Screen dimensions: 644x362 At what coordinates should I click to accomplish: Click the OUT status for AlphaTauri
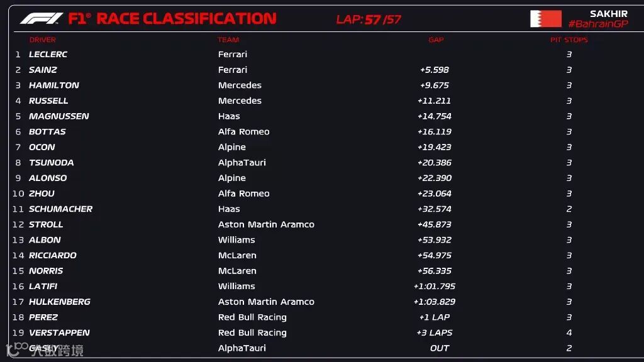(440, 348)
